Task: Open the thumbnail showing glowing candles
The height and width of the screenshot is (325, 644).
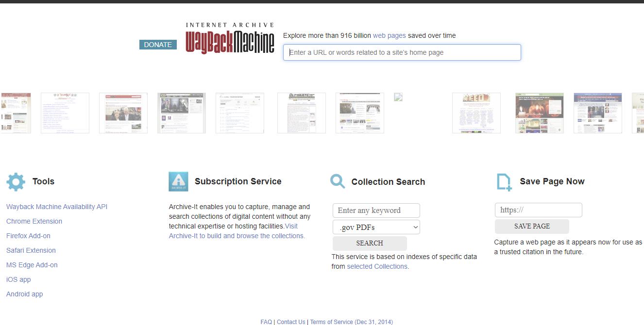Action: [x=540, y=113]
